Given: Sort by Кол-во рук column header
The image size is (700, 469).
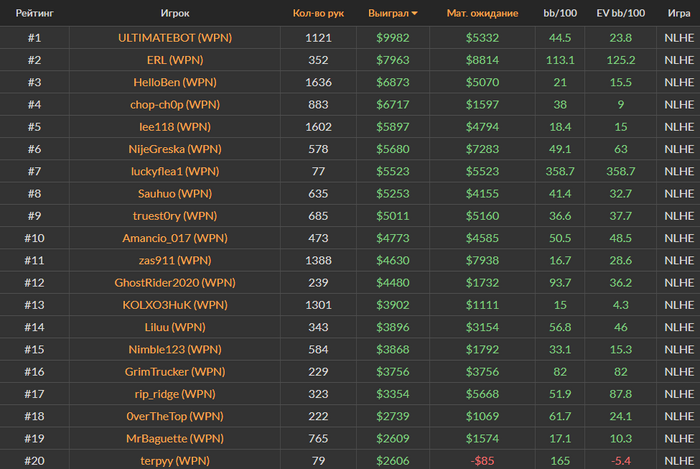Looking at the screenshot, I should tap(318, 13).
